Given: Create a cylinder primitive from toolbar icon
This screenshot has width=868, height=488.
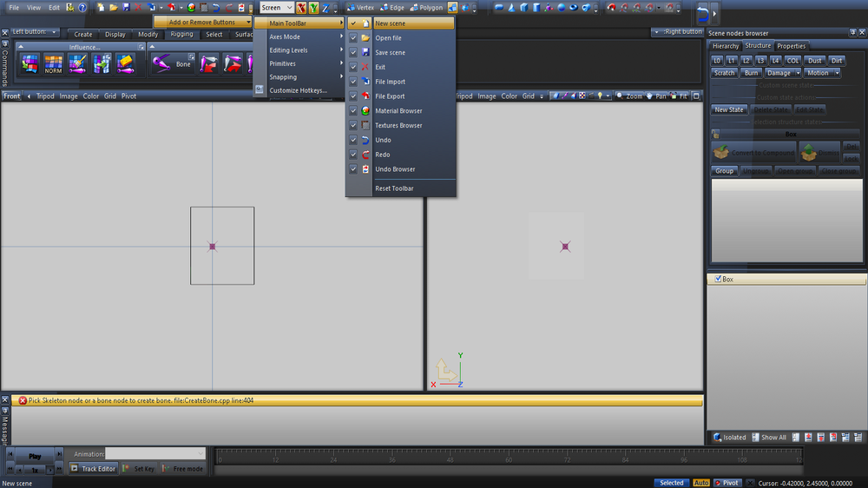Looking at the screenshot, I should click(536, 8).
